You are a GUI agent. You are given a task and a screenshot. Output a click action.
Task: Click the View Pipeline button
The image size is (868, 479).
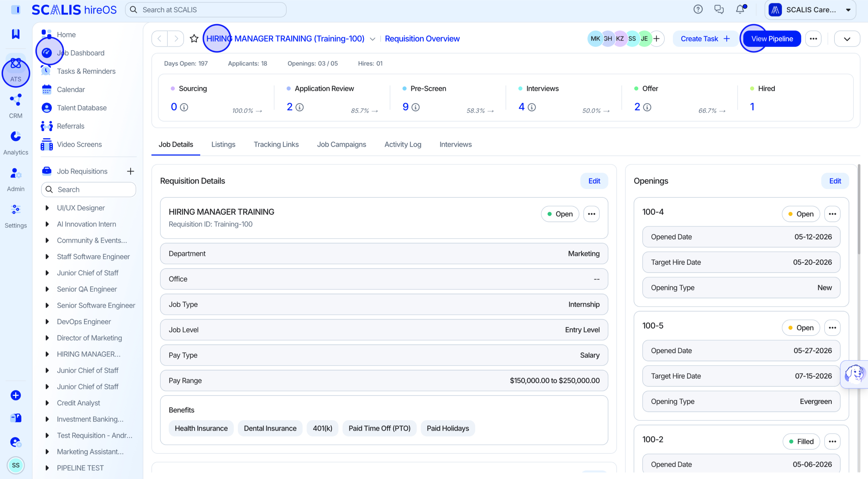pos(772,39)
